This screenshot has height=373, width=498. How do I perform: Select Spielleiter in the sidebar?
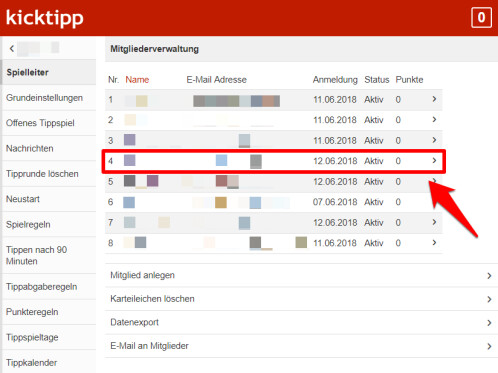(49, 72)
